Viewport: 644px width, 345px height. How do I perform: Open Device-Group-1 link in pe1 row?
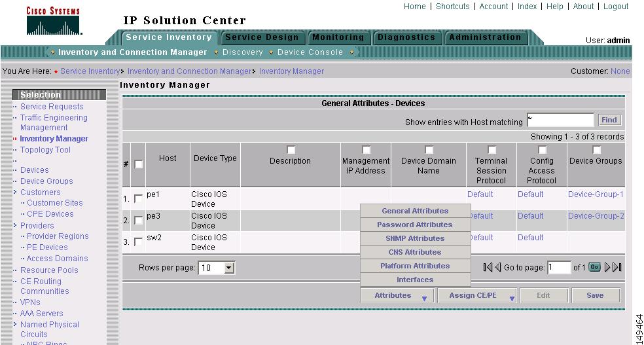tap(596, 194)
